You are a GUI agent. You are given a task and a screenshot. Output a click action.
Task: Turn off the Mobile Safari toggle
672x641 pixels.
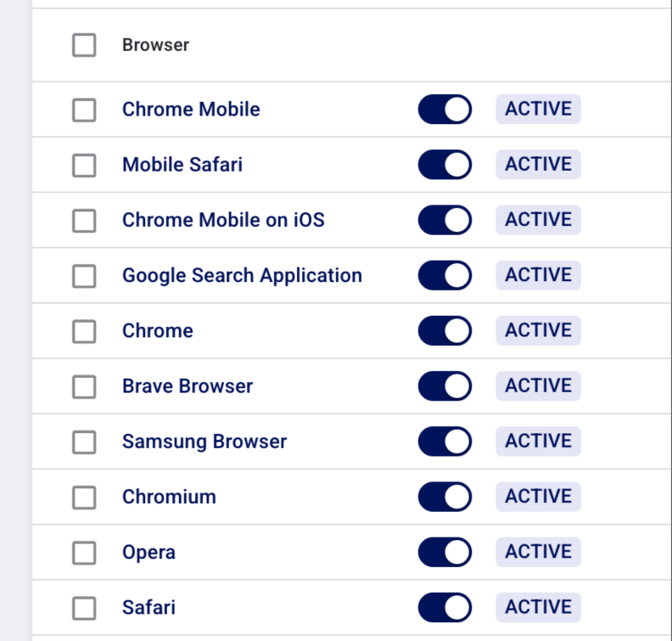(x=445, y=165)
